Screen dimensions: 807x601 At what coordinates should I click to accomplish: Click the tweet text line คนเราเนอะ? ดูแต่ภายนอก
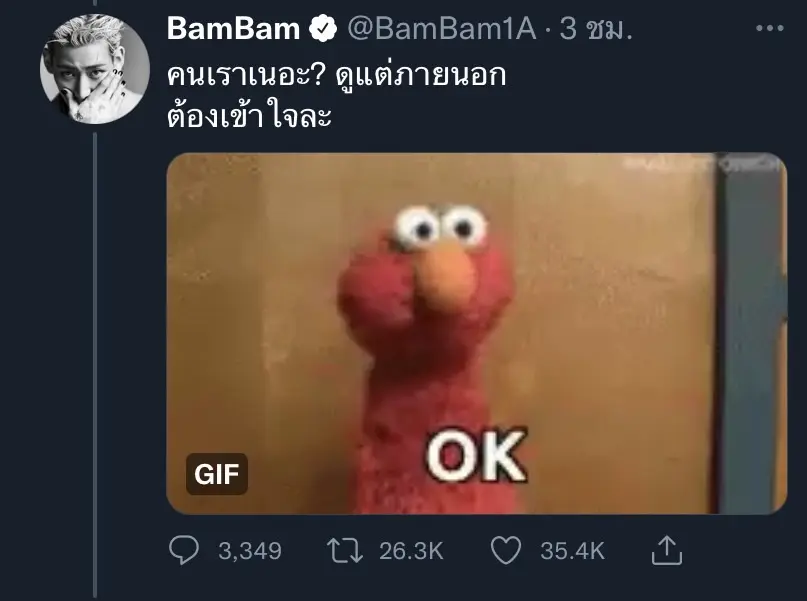337,76
